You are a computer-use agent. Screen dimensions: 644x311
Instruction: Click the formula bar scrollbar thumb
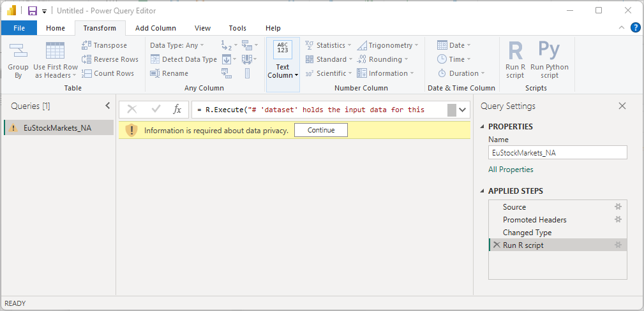[x=452, y=110]
